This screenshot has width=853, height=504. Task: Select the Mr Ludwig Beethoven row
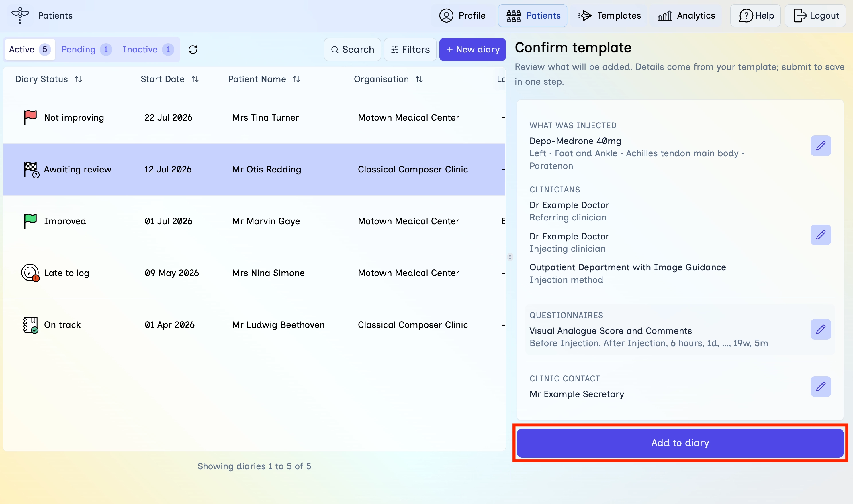[254, 325]
